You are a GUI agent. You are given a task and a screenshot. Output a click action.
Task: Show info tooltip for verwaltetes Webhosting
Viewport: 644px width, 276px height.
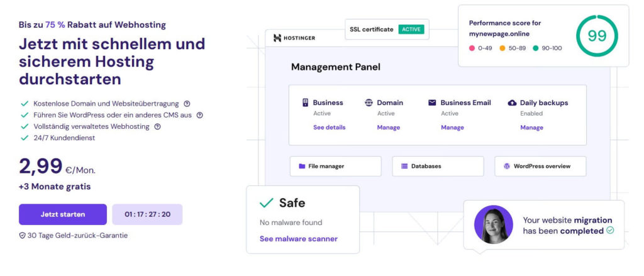[x=157, y=126]
